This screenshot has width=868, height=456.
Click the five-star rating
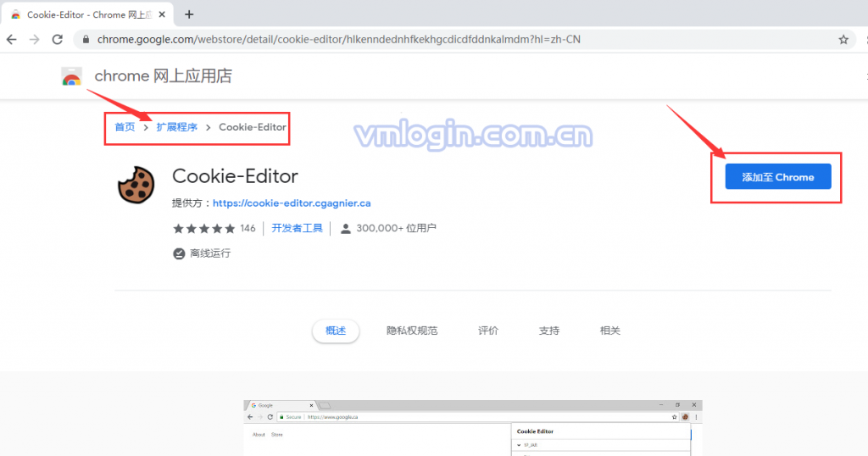coord(204,229)
